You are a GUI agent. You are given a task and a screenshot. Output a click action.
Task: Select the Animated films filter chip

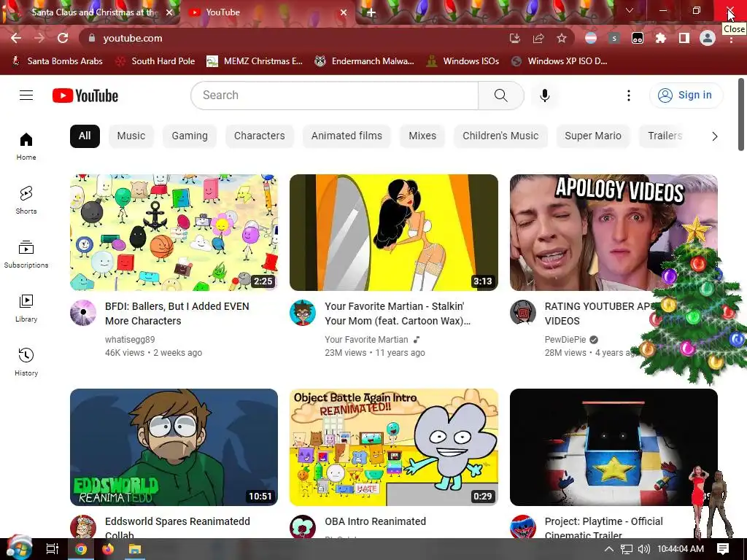347,136
